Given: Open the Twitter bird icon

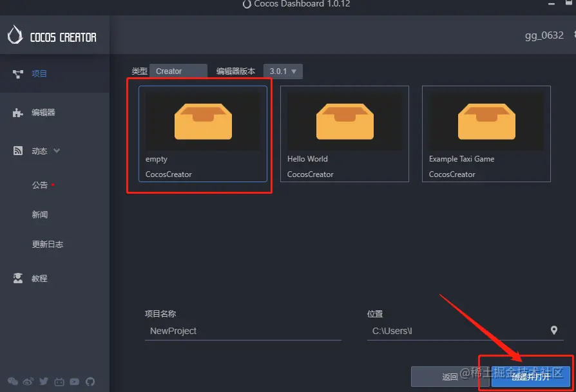Looking at the screenshot, I should coord(44,381).
